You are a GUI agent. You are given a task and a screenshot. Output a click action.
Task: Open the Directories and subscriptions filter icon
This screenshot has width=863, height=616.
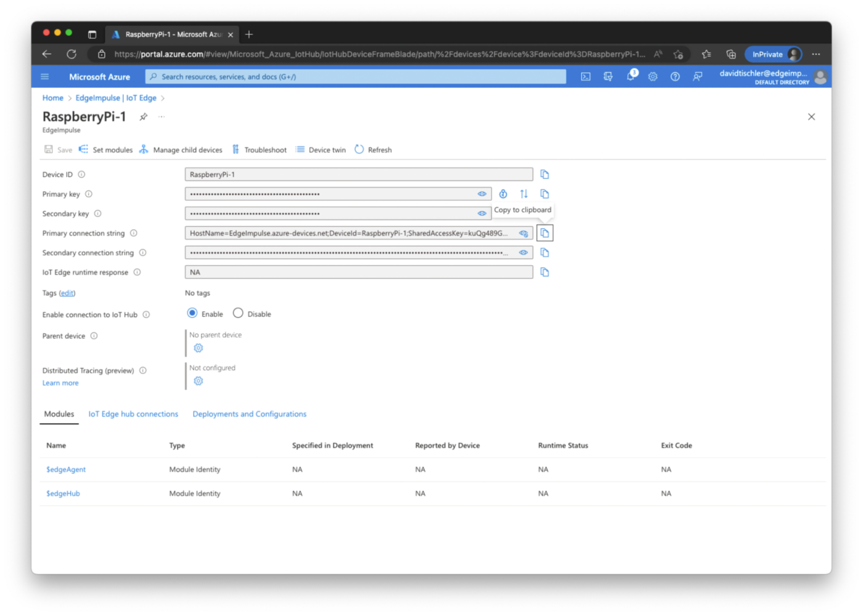click(x=608, y=76)
